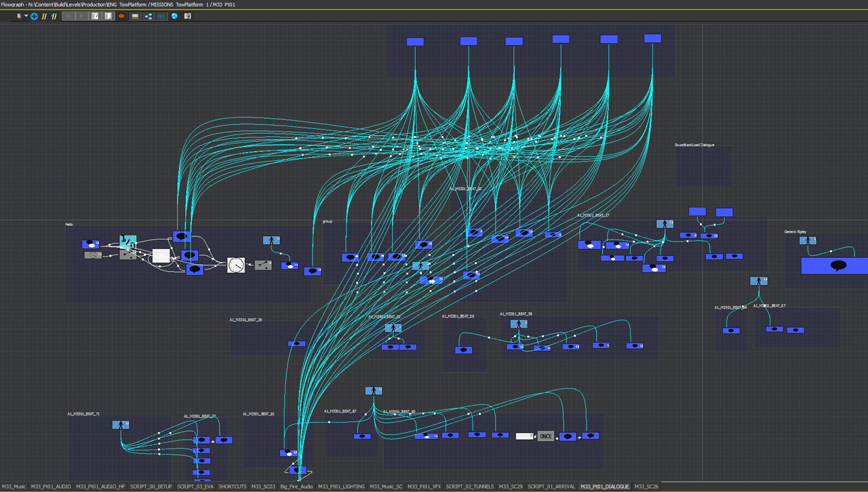Click the blue plus add node icon
The width and height of the screenshot is (868, 492).
click(34, 16)
